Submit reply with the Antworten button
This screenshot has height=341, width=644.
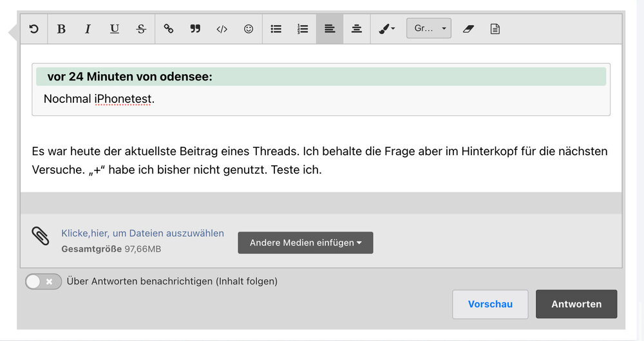[576, 304]
